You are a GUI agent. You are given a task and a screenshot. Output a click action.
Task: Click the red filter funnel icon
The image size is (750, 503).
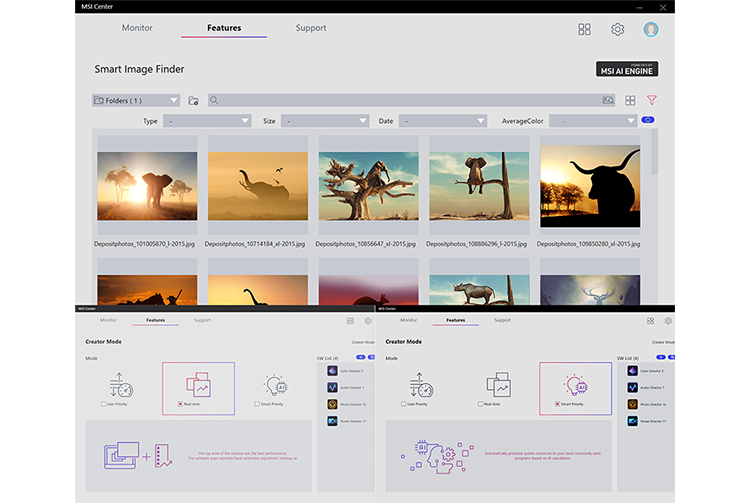coord(651,100)
